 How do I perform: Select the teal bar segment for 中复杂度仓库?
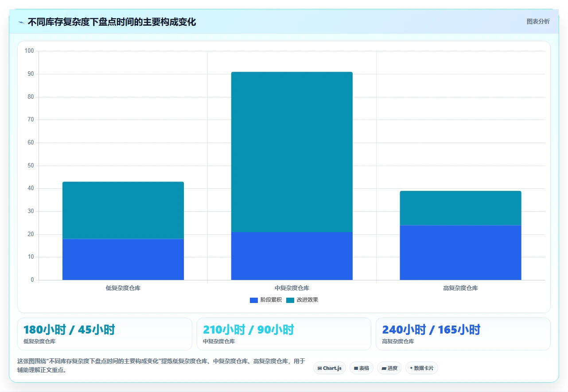click(292, 152)
